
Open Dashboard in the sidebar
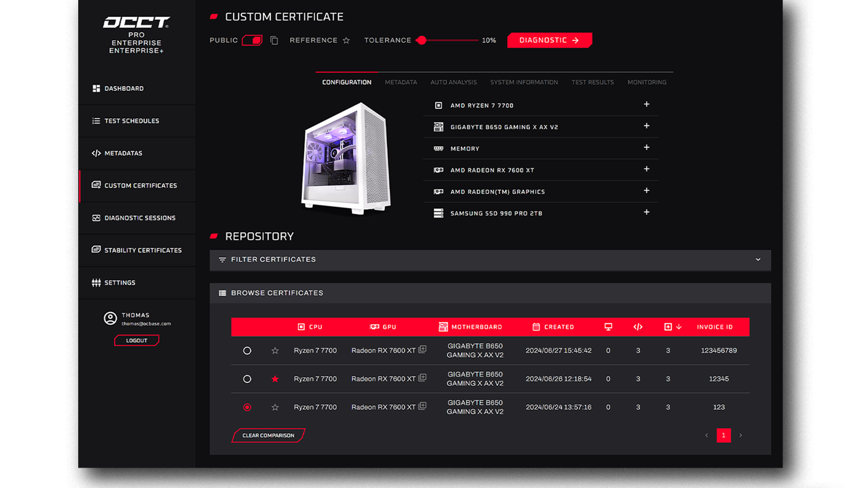click(137, 89)
